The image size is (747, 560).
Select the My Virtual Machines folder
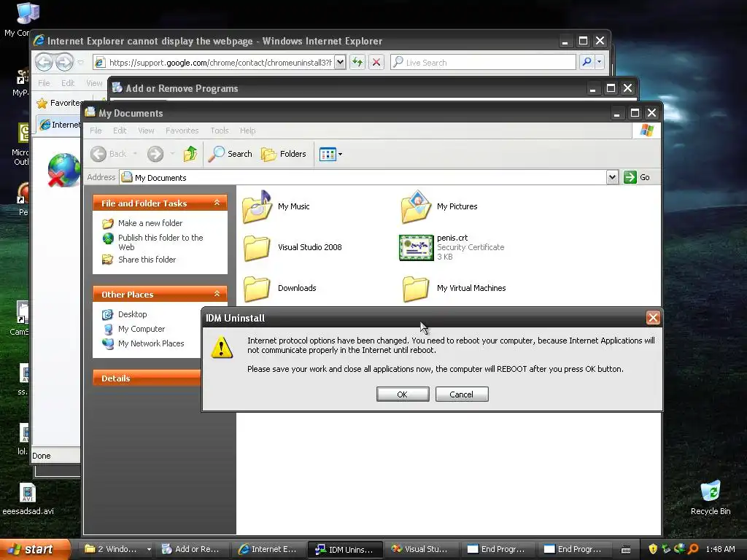click(454, 289)
